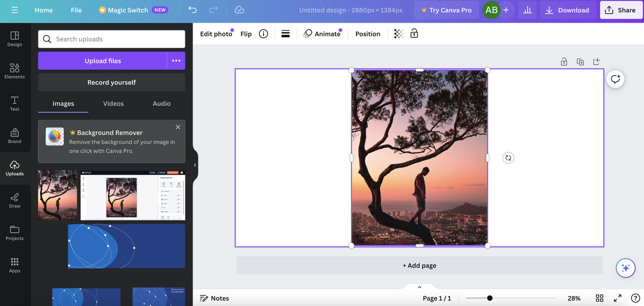The image size is (644, 306).
Task: Lock the page using page lock icon
Action: pos(564,62)
